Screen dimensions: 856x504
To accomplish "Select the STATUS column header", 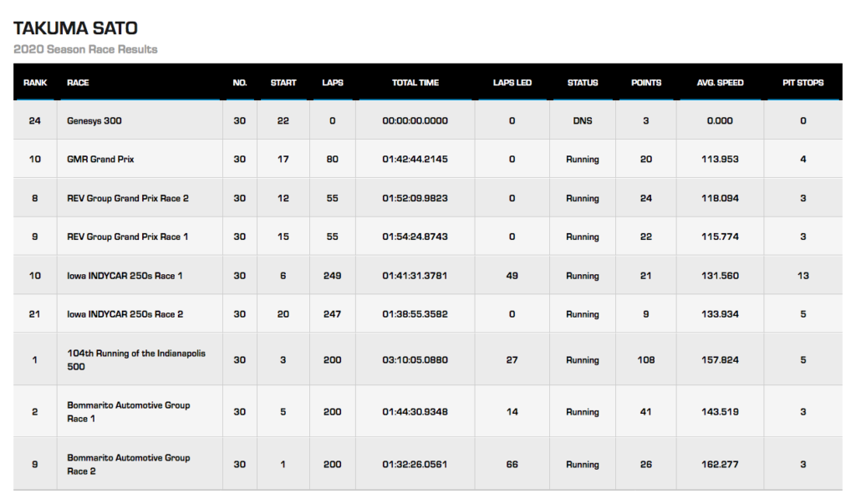I will tap(583, 83).
